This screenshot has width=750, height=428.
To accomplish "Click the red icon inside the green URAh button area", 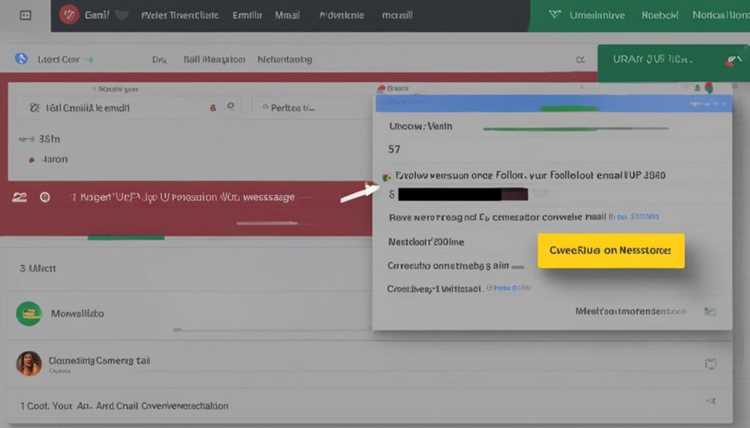I will coord(732,60).
